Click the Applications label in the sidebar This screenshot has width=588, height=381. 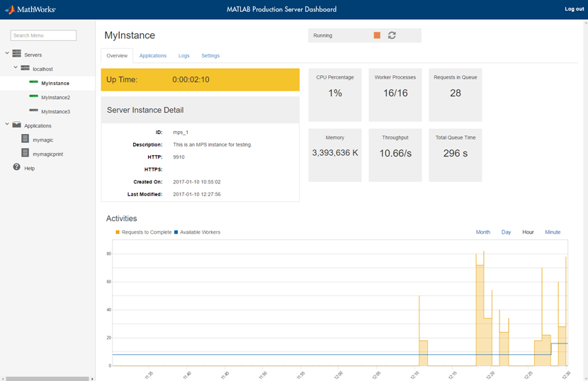(38, 125)
